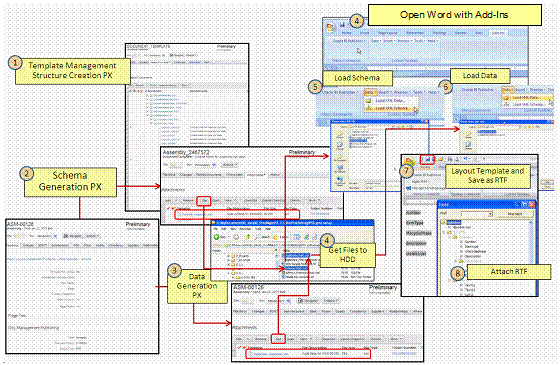The height and width of the screenshot is (365, 560).
Task: Open File menu in Explorer window
Action: (x=215, y=229)
